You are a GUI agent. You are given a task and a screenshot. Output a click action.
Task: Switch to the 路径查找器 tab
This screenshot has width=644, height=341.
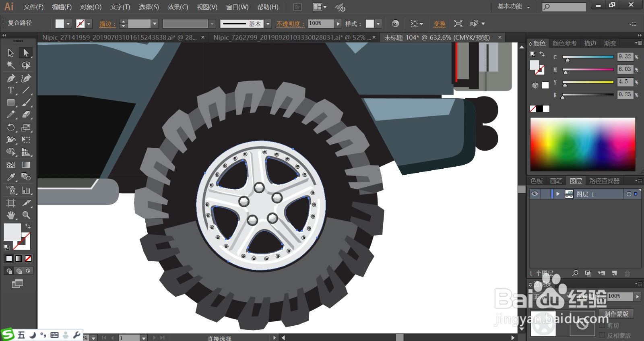click(604, 181)
